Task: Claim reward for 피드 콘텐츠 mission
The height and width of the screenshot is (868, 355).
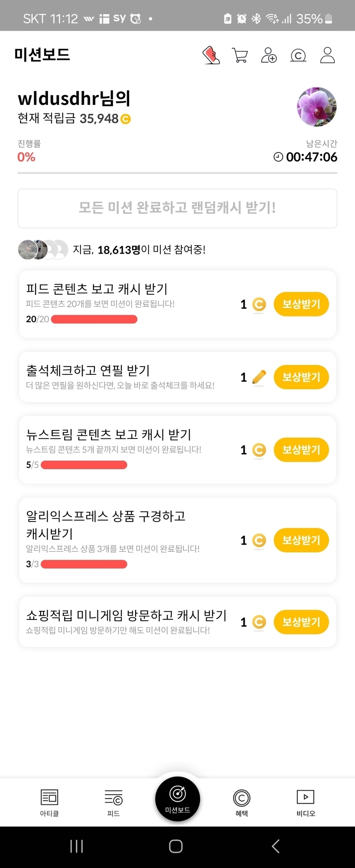Action: tap(301, 304)
